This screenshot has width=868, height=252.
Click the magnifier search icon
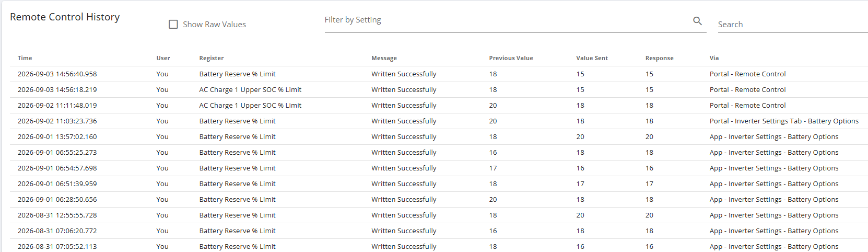[x=697, y=21]
